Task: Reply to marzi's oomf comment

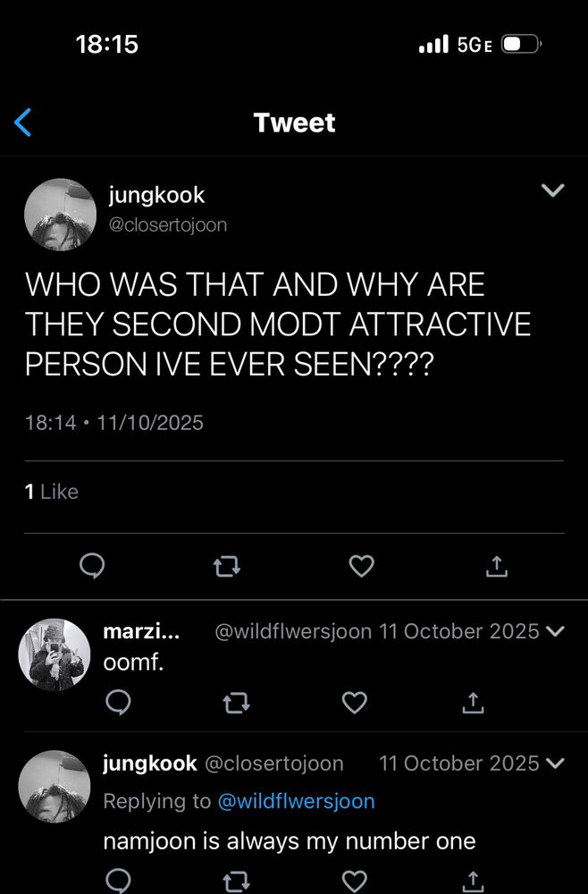Action: 118,704
